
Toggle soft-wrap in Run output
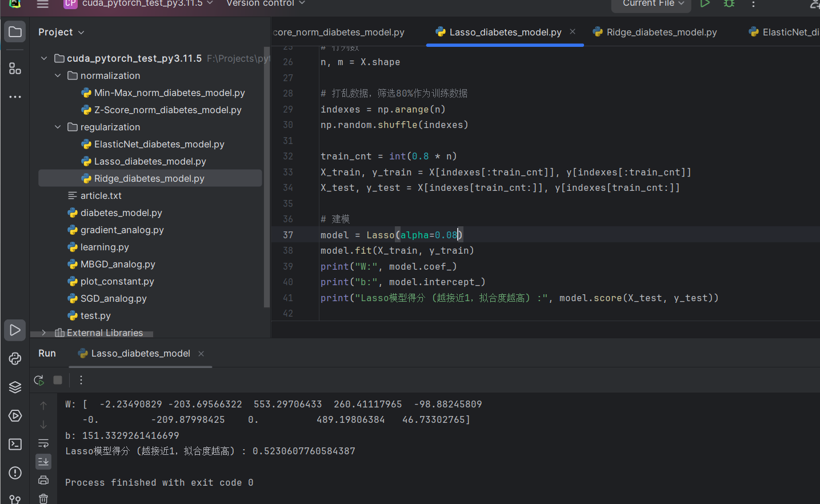pyautogui.click(x=43, y=443)
